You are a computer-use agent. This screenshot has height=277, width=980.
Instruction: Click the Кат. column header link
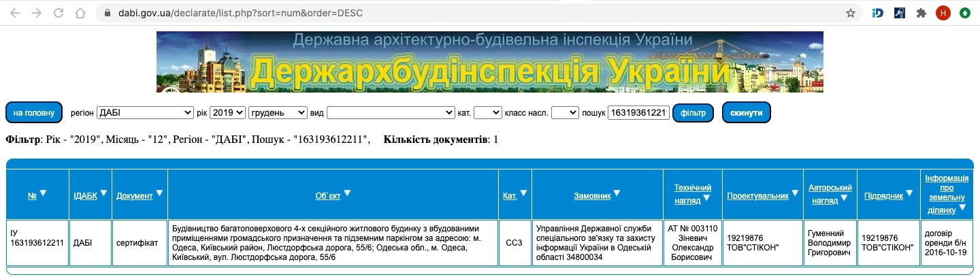pyautogui.click(x=510, y=195)
